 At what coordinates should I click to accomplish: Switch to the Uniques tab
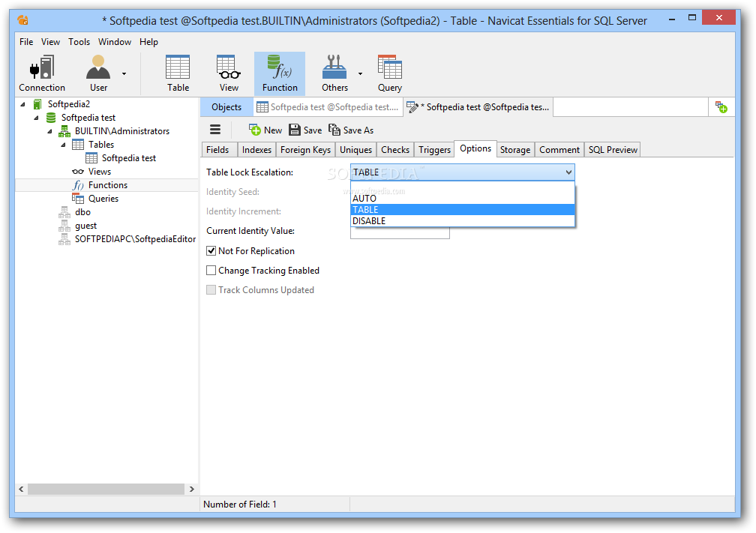tap(355, 150)
